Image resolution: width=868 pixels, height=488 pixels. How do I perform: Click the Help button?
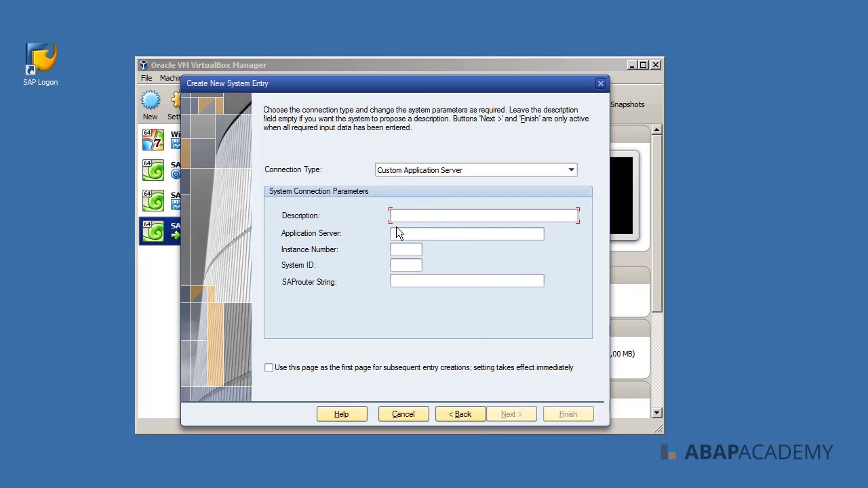click(x=342, y=414)
